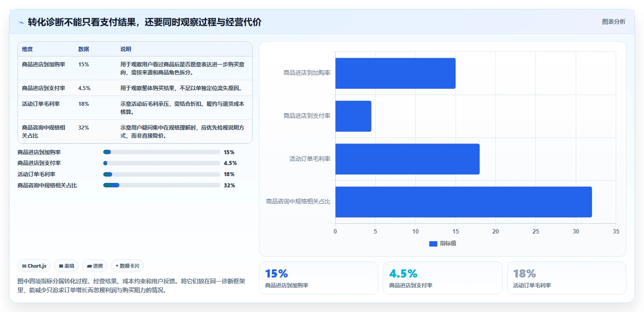
Task: Click the y-axis label 活动订单毛利率 in chart
Action: (x=310, y=159)
